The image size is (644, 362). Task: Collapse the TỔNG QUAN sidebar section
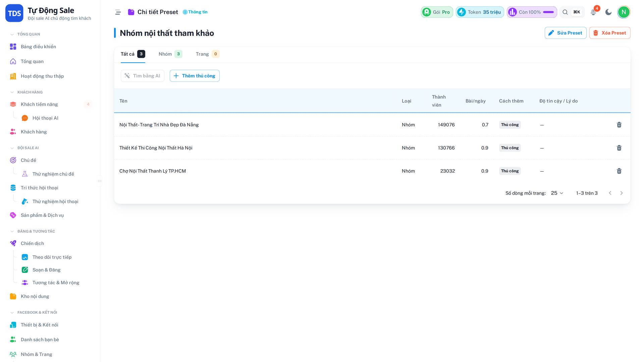click(x=25, y=34)
